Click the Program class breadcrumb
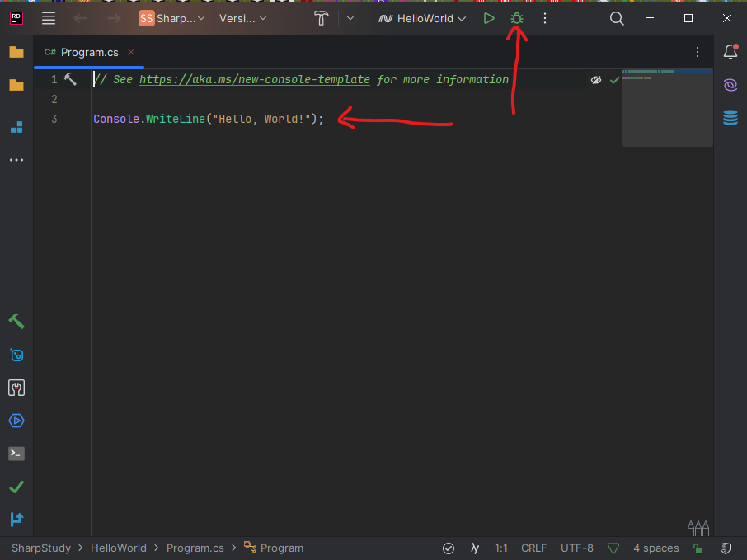Screen dimensions: 747x560 point(274,548)
